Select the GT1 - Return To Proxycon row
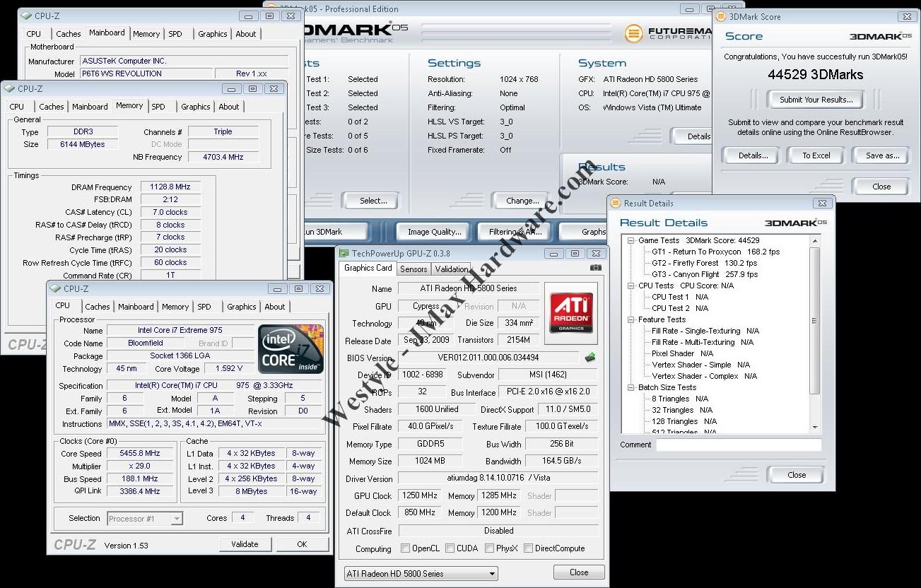921x588 pixels. pos(715,252)
